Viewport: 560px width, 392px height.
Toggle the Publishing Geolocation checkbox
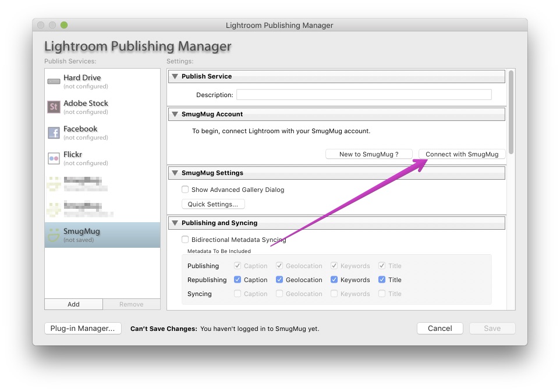(279, 266)
